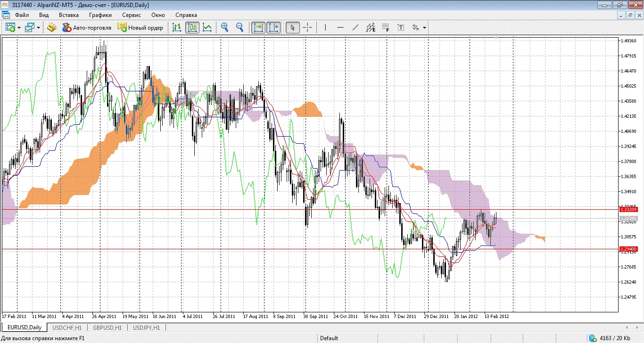The image size is (644, 343).
Task: Activate the equidistant channel tool
Action: coord(371,27)
